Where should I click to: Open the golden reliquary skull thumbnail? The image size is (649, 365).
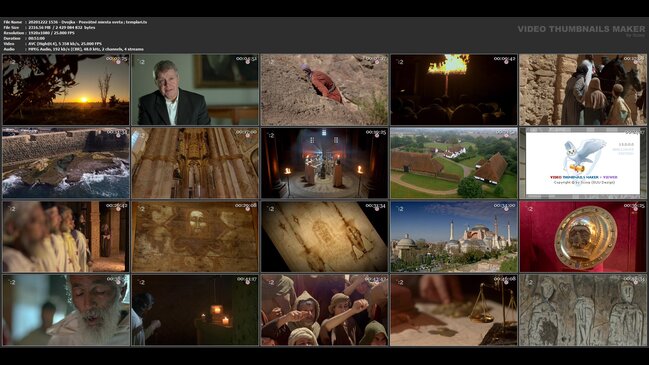pos(583,237)
